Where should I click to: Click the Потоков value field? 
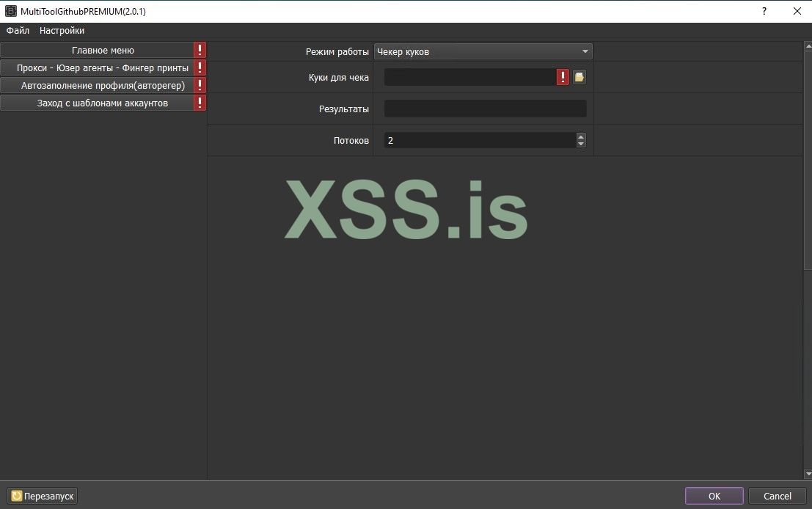tap(480, 140)
